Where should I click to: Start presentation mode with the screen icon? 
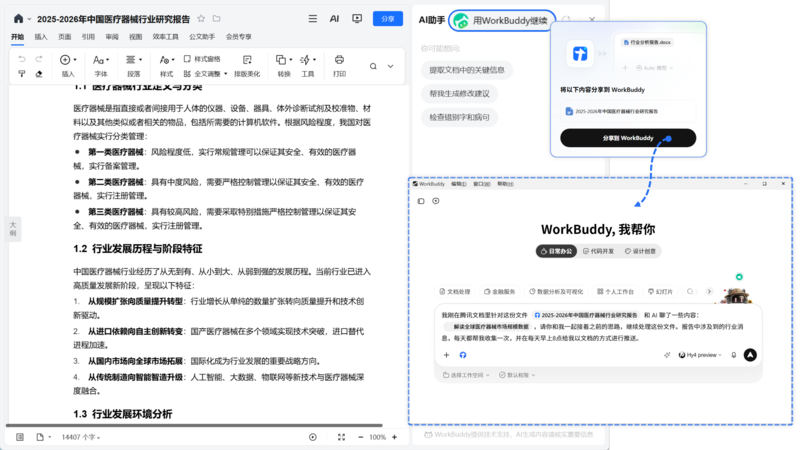[x=357, y=19]
